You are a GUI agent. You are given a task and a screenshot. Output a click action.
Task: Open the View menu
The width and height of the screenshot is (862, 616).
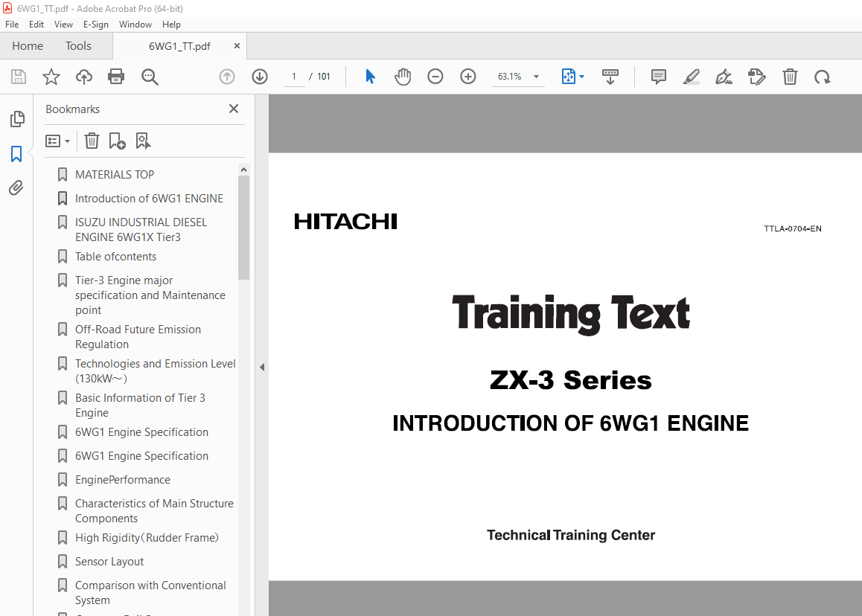click(63, 24)
